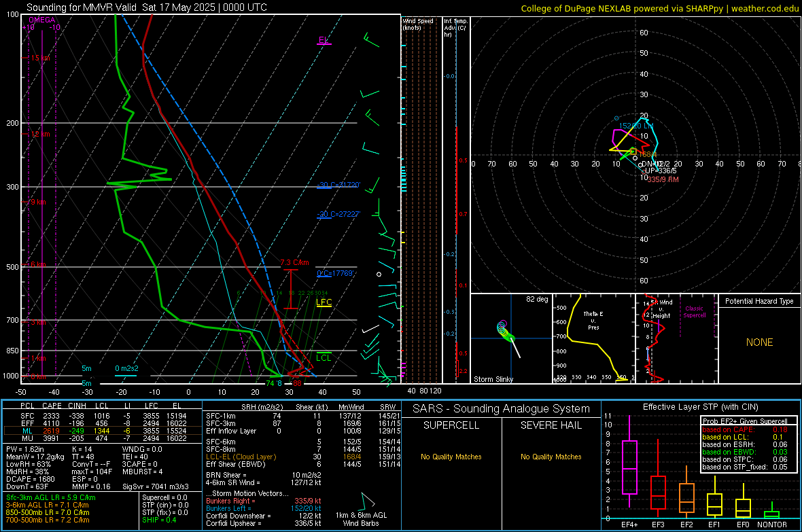Click the 82 deg Storm Slinky value
The height and width of the screenshot is (532, 802).
pyautogui.click(x=537, y=299)
